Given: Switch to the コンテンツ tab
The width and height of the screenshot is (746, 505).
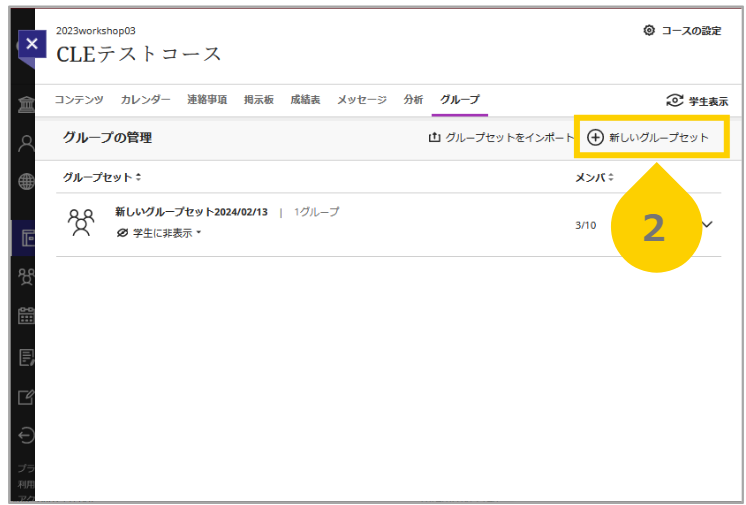Looking at the screenshot, I should (x=79, y=99).
